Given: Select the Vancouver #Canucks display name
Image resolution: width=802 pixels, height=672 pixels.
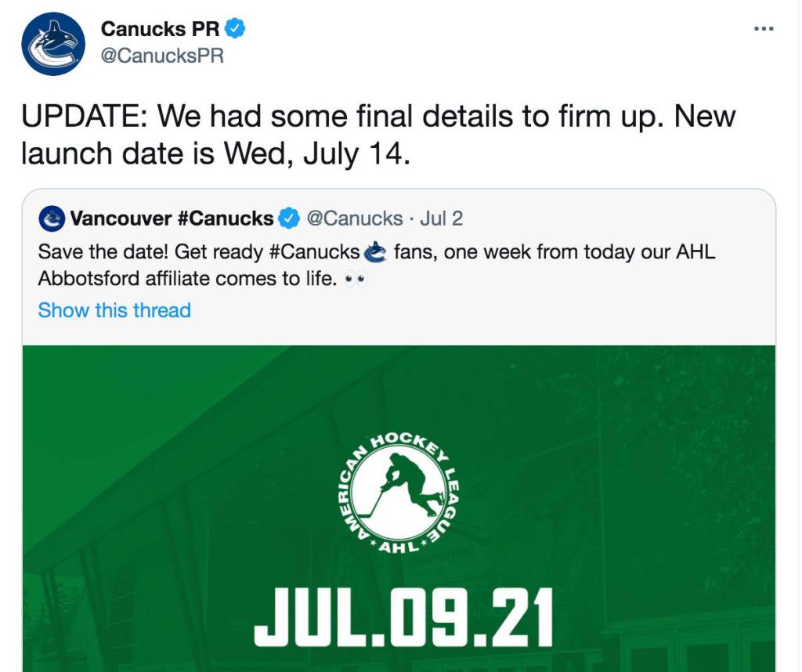Looking at the screenshot, I should point(172,218).
